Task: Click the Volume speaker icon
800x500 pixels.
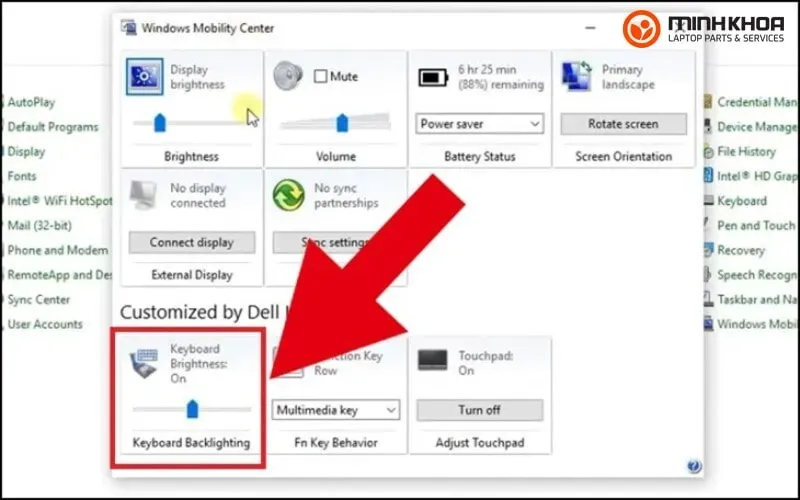Action: coord(289,77)
